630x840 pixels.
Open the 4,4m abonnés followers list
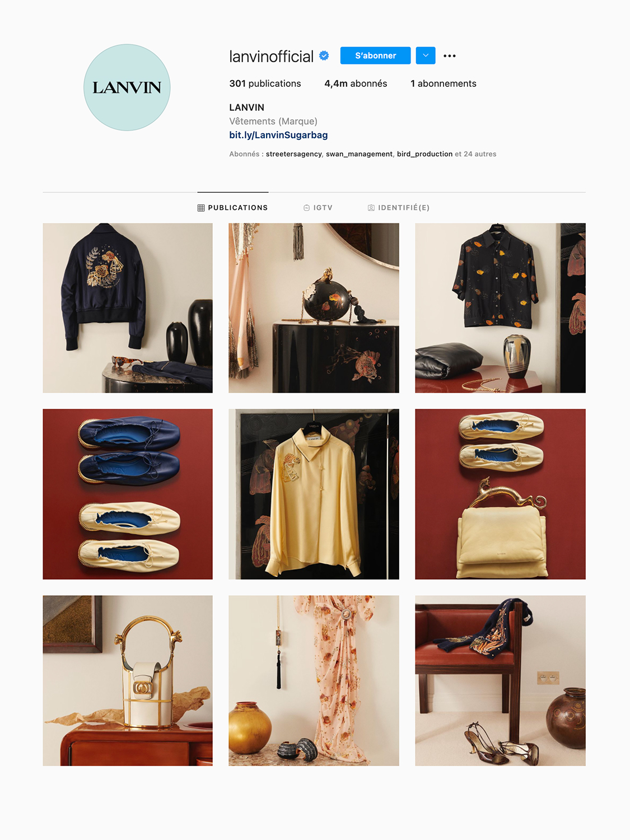point(356,83)
